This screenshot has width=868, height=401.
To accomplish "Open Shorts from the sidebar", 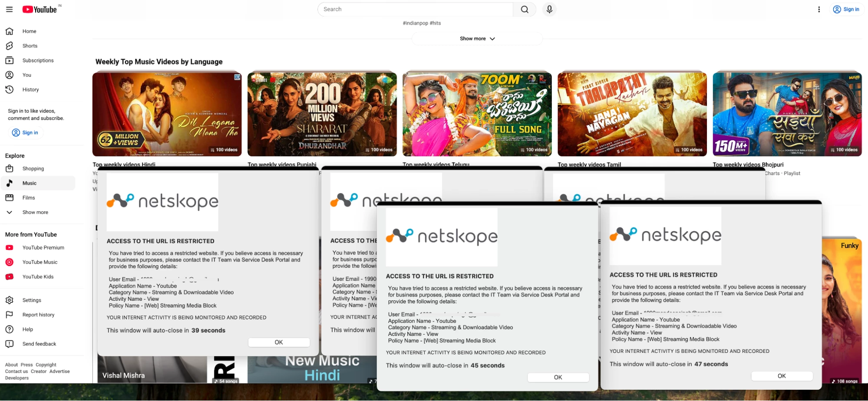I will pos(38,46).
